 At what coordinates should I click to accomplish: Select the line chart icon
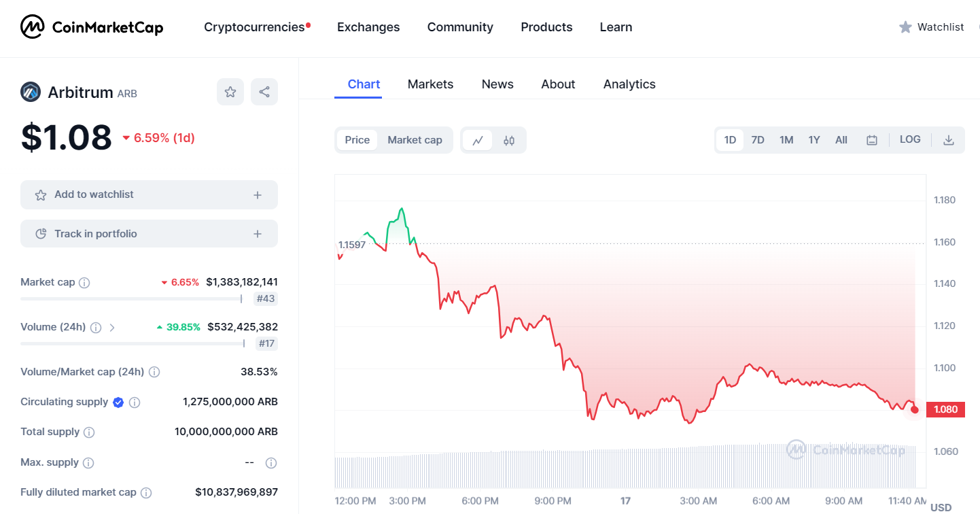[x=478, y=140]
